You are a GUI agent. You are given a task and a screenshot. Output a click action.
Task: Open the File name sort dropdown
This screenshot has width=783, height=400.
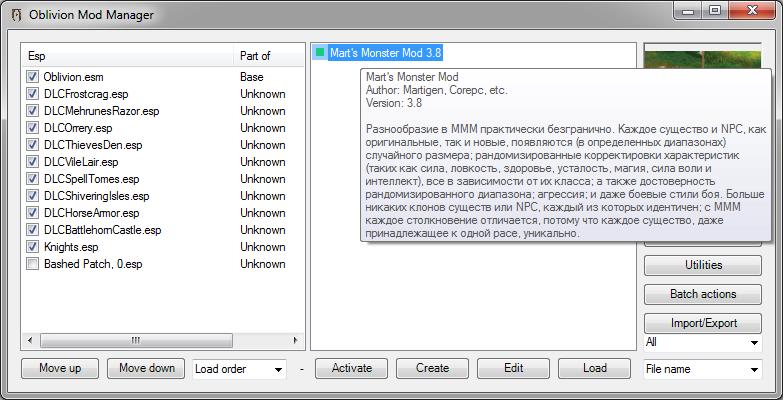tap(703, 369)
